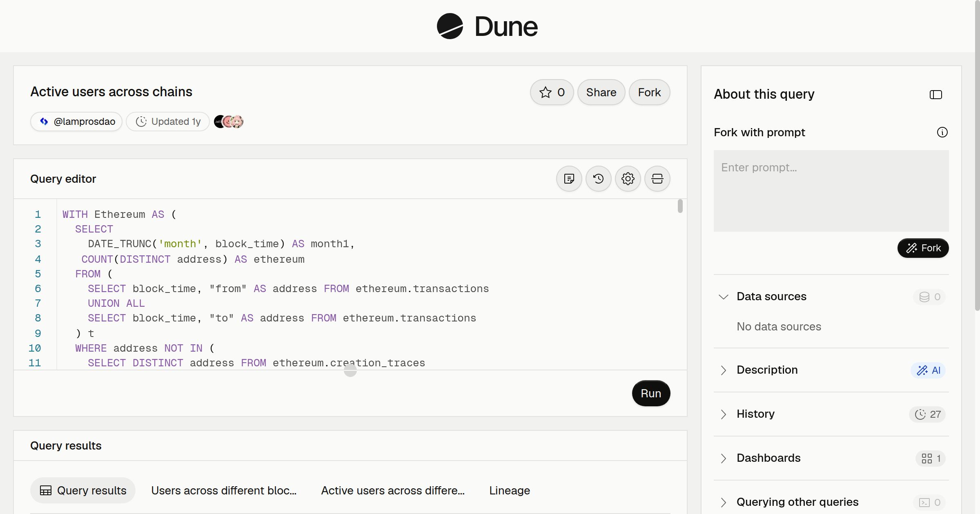Click the Share button
The height and width of the screenshot is (514, 980).
[x=601, y=92]
